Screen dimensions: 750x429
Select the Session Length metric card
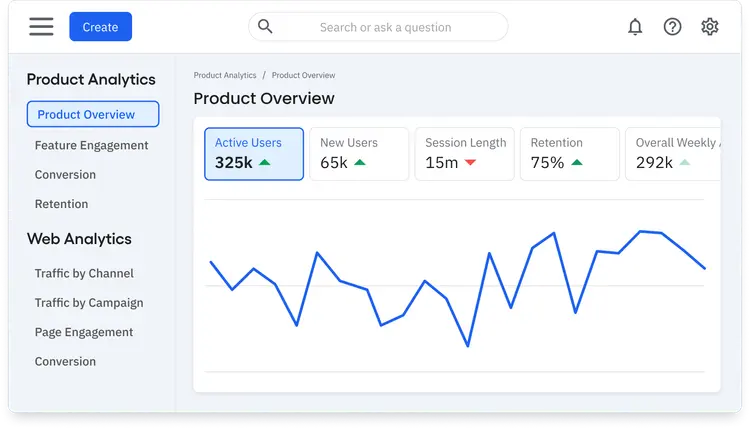click(x=464, y=154)
